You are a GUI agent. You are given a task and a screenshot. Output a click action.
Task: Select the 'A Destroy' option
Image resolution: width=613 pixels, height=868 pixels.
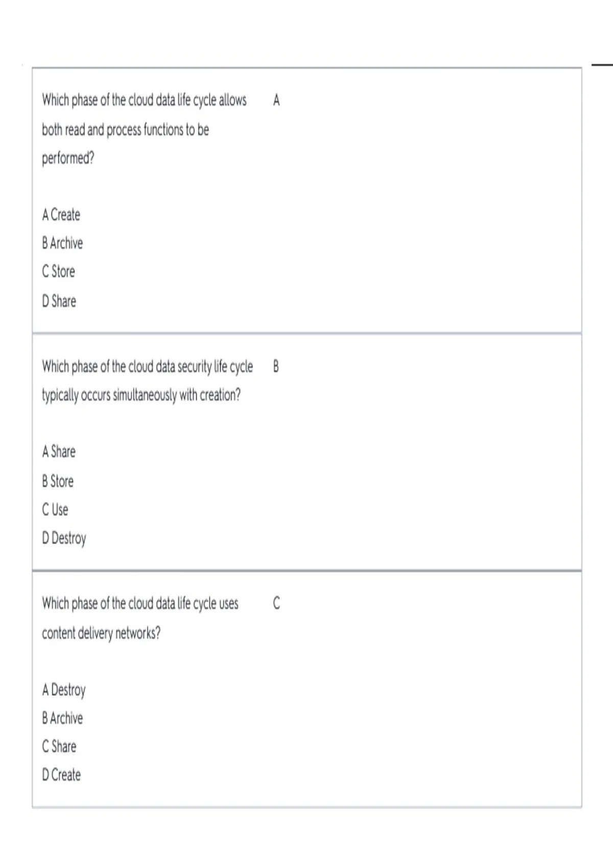point(64,690)
